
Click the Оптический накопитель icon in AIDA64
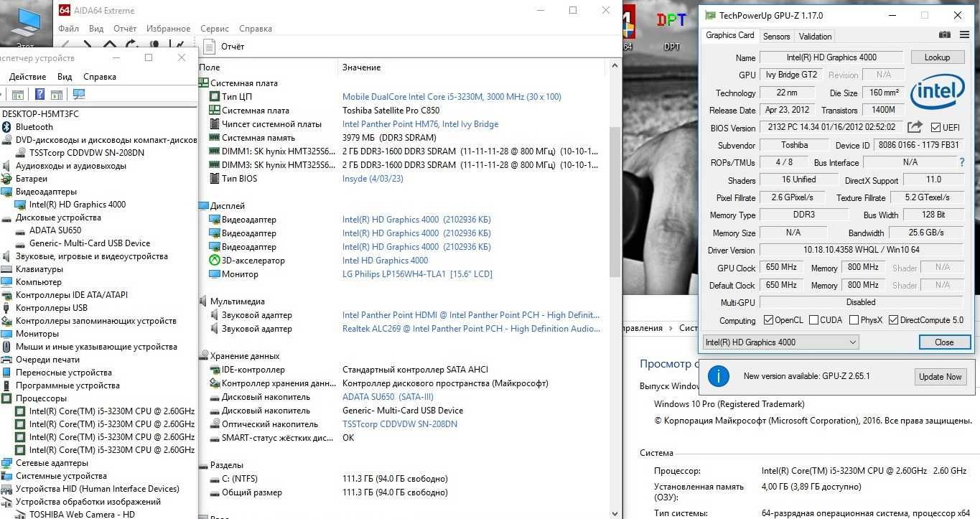(215, 424)
